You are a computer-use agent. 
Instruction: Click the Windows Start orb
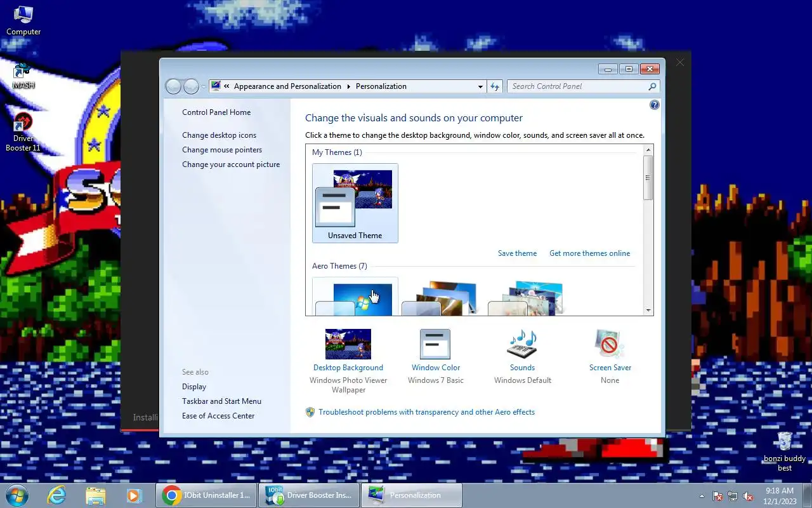(x=16, y=495)
